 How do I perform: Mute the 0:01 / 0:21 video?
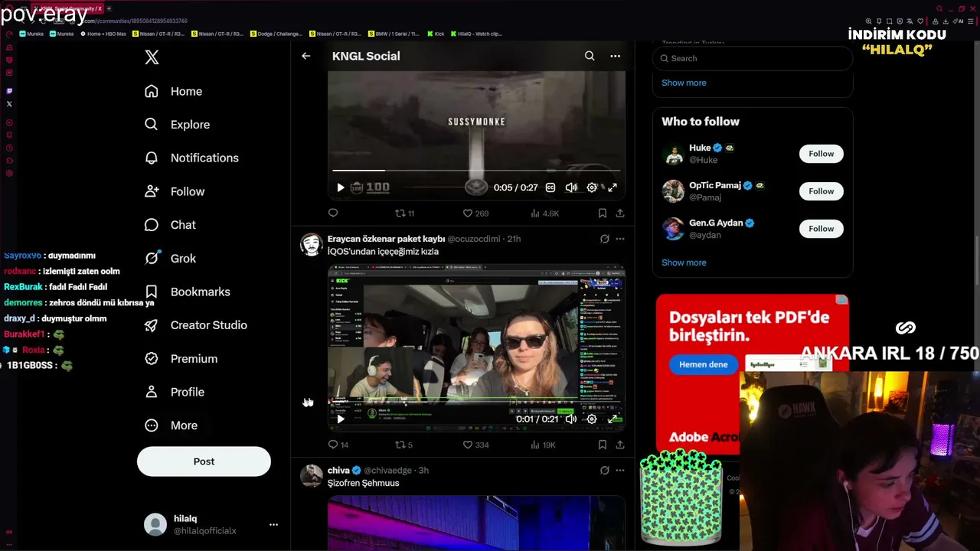[x=571, y=419]
